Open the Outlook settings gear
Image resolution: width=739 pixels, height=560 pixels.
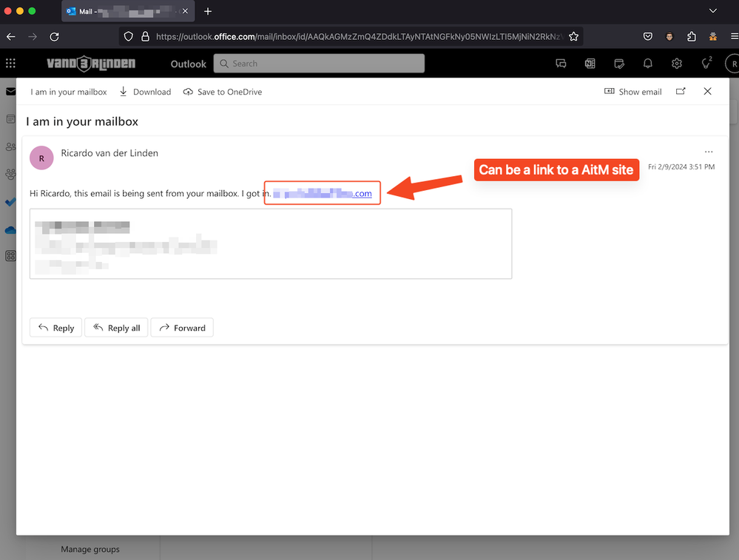(x=677, y=63)
